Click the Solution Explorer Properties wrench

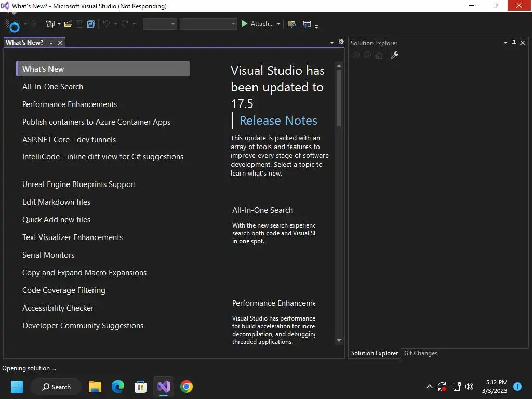click(x=395, y=55)
